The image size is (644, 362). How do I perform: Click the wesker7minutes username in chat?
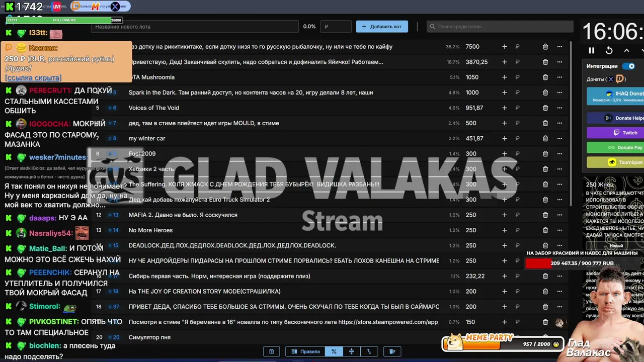58,157
